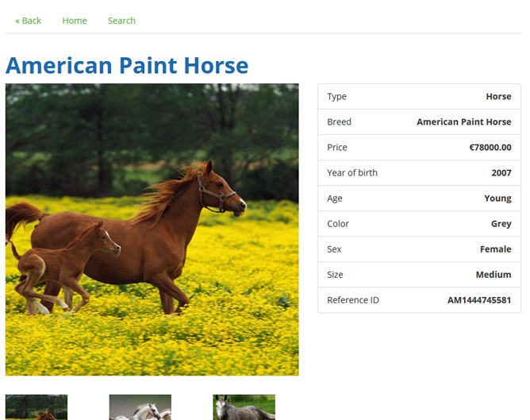The width and height of the screenshot is (530, 420).
Task: Click the price '€78000.00'
Action: click(x=490, y=148)
